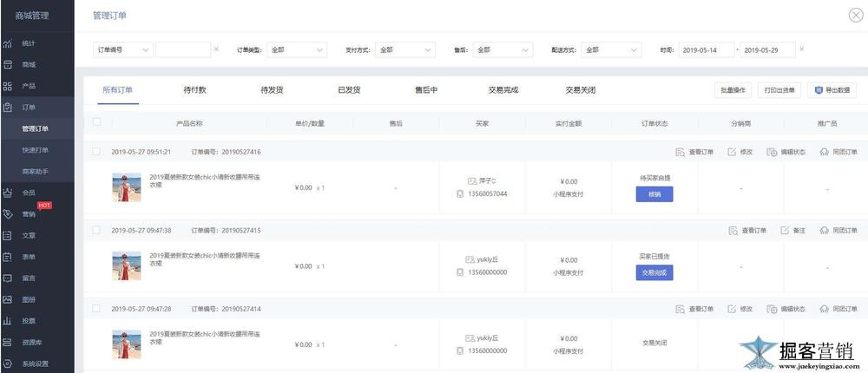Screen dimensions: 868x373
Task: Clear the order number search field
Action: click(216, 49)
